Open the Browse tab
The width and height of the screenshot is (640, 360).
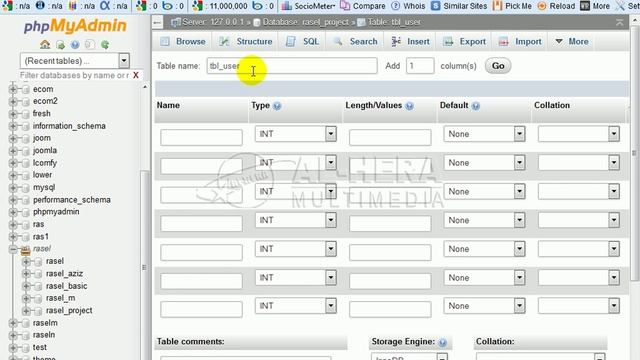coord(183,42)
